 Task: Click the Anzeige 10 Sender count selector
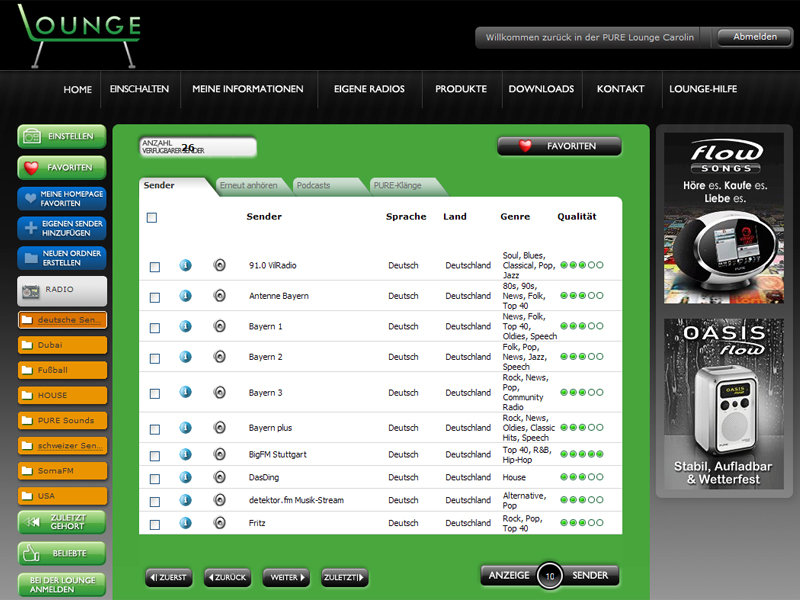[x=550, y=576]
